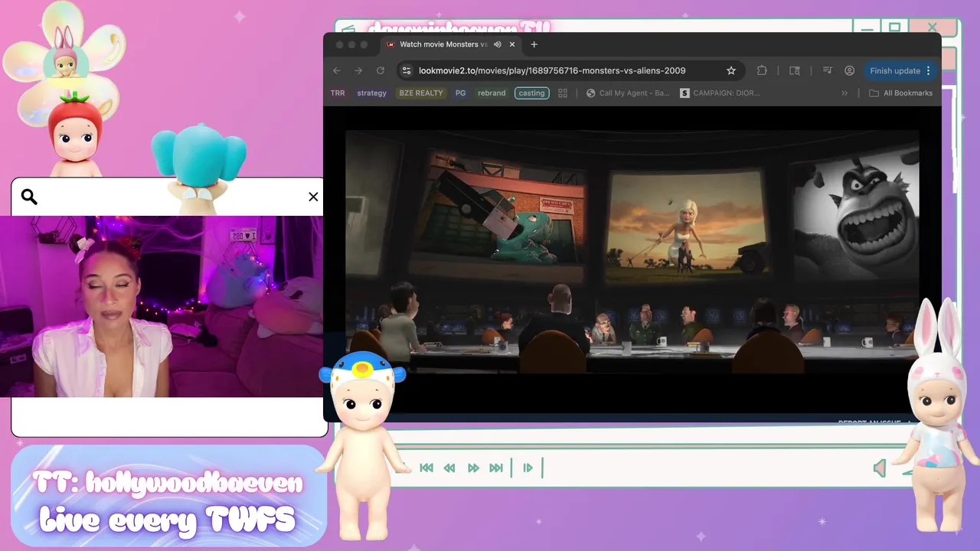Open the tab search icon in toolbar
The width and height of the screenshot is (980, 551).
[x=795, y=70]
